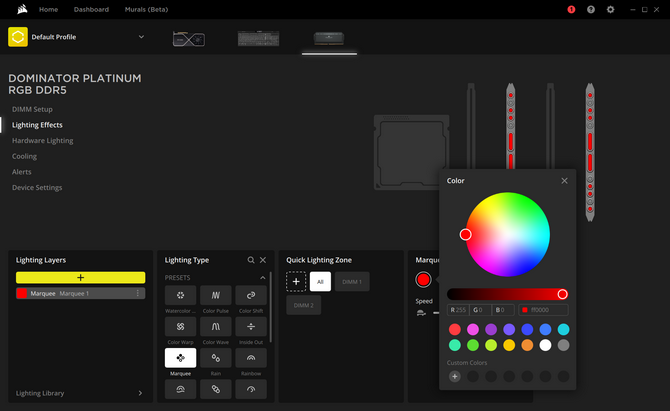Open Lighting Effects section
670x411 pixels.
pos(37,125)
